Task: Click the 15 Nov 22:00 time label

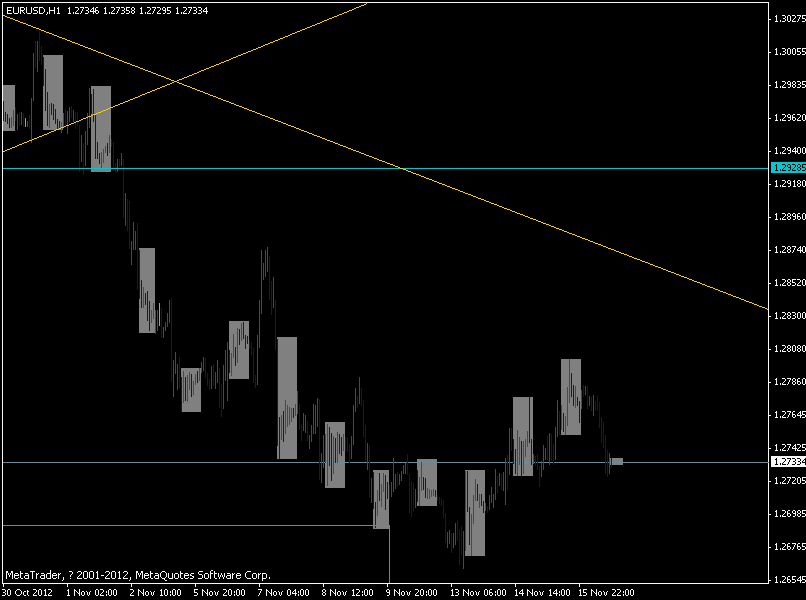Action: tap(607, 593)
